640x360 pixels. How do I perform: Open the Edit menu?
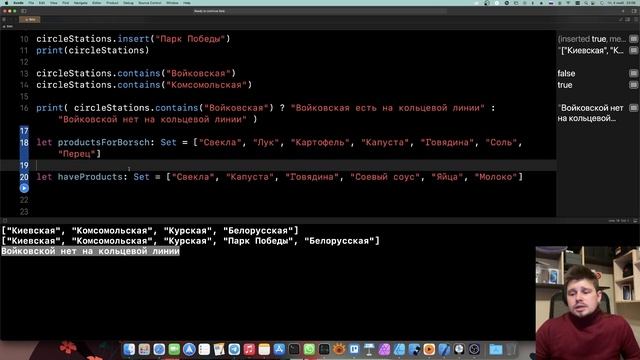click(42, 3)
